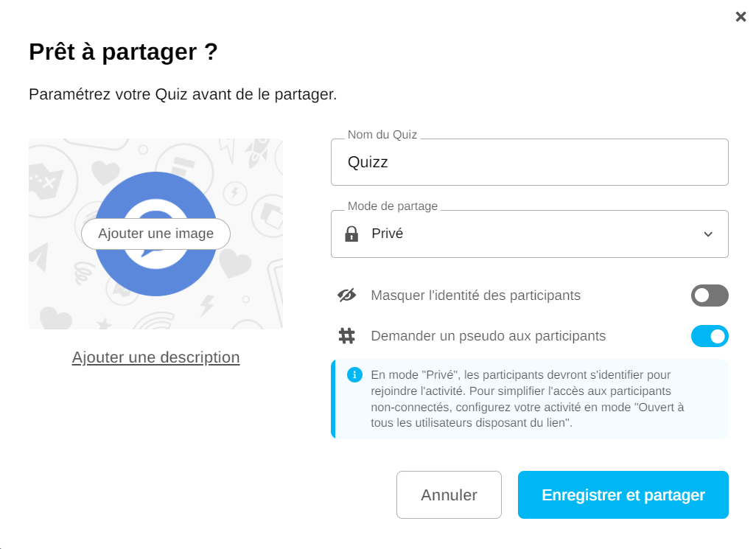This screenshot has width=756, height=549.
Task: Click the crossed-out eye icon
Action: (x=346, y=296)
